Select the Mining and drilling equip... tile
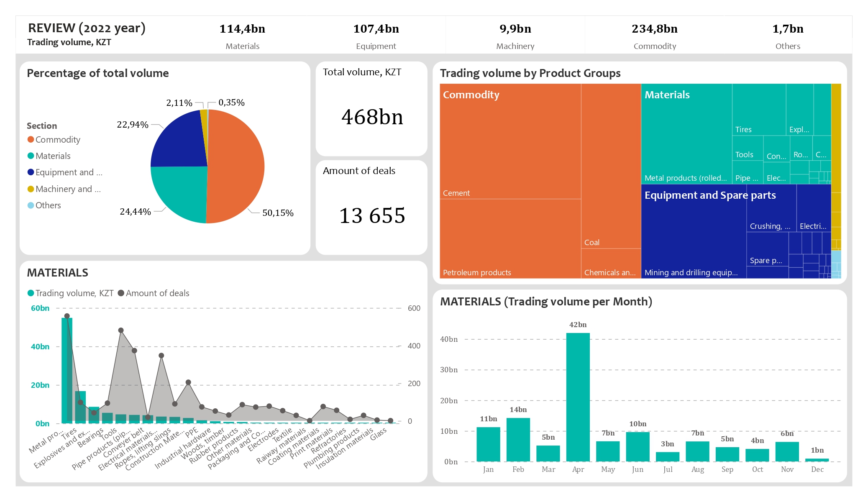The image size is (868, 502). (694, 231)
